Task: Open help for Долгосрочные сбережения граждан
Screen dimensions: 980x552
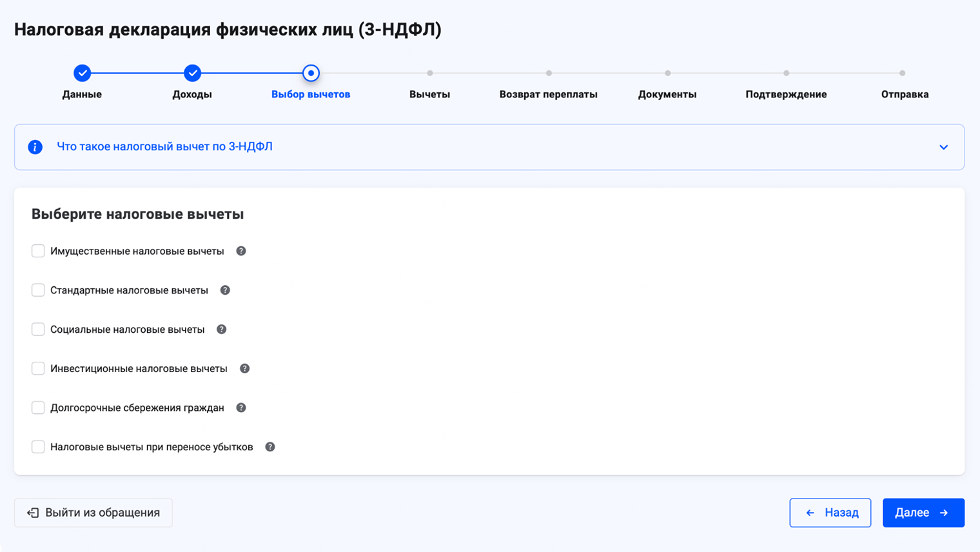Action: (x=241, y=408)
